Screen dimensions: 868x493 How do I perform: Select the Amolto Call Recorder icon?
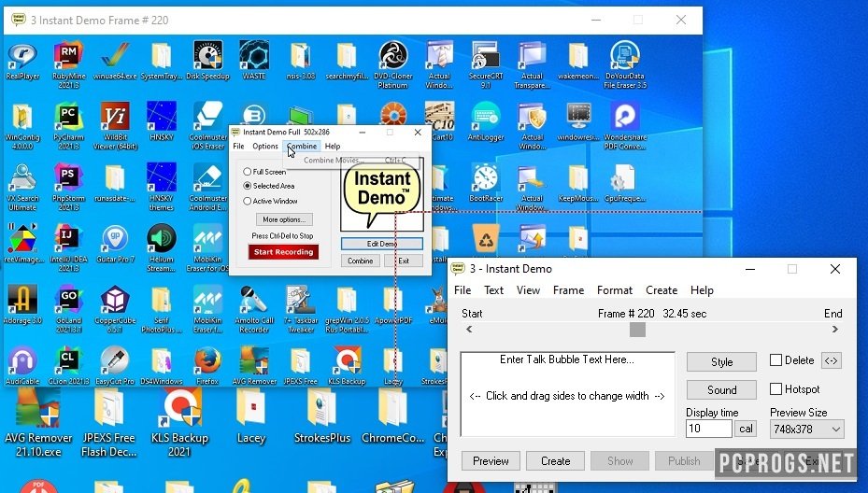[254, 309]
